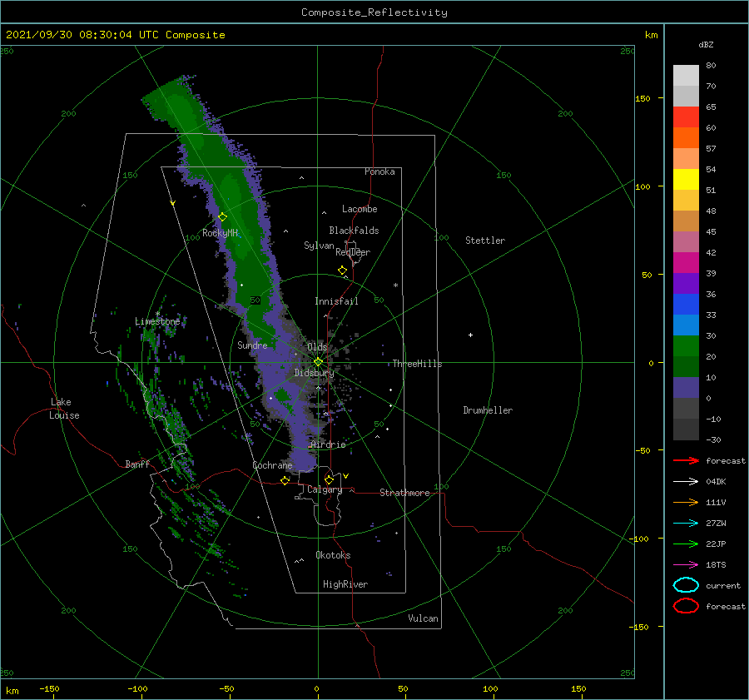
Task: Click the Vulcan town label
Action: (424, 618)
